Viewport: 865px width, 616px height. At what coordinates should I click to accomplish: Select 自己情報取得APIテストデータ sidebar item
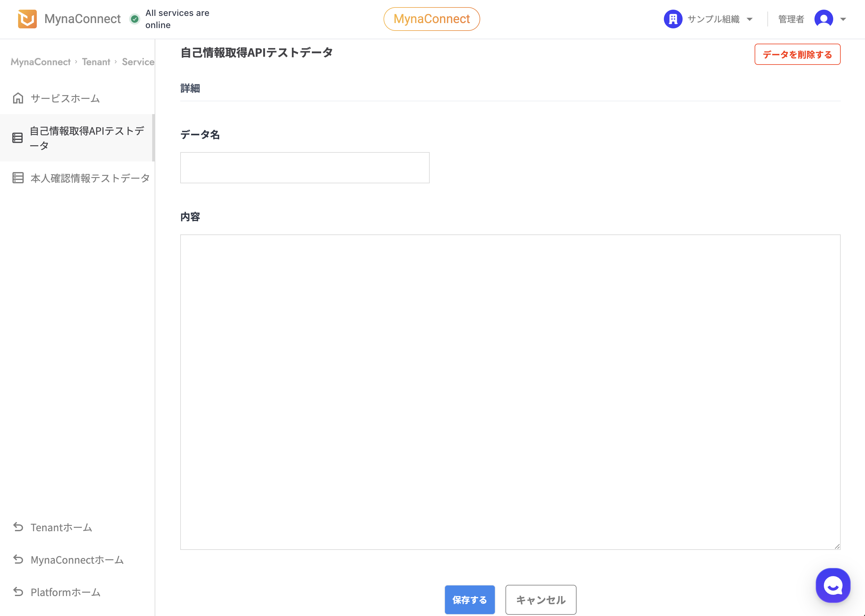coord(77,138)
